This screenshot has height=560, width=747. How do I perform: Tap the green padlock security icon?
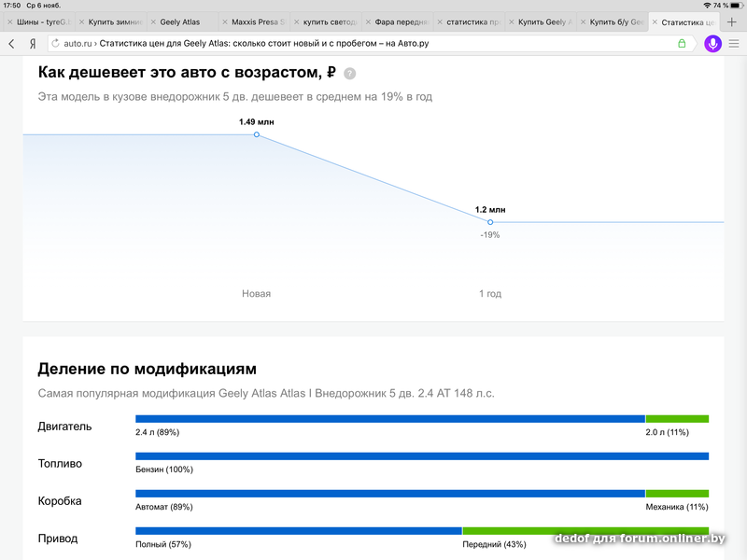click(x=682, y=43)
